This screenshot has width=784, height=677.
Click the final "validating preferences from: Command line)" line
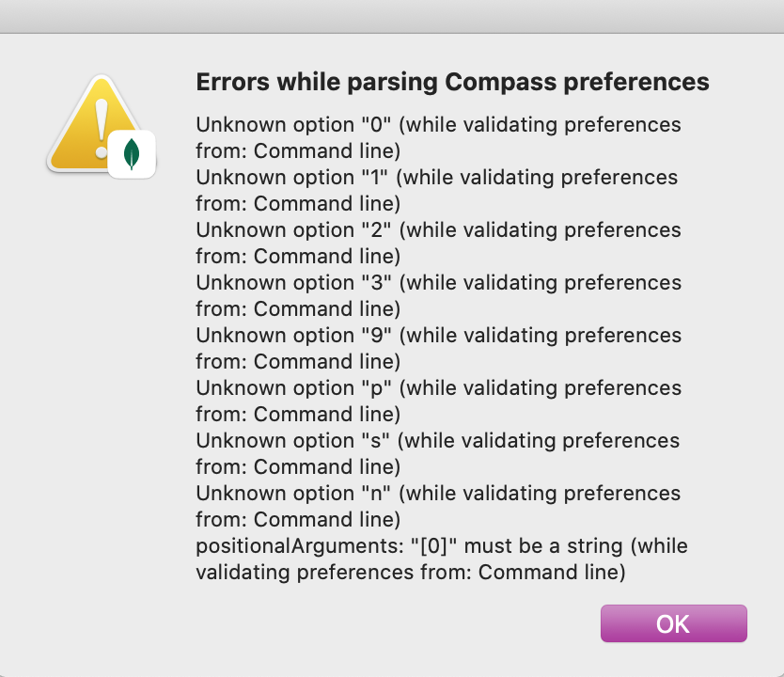(411, 572)
